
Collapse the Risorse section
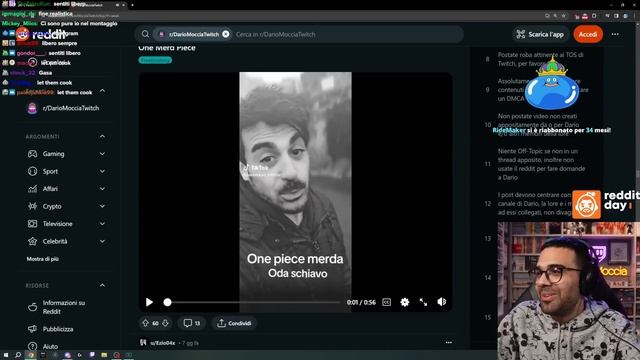click(102, 285)
